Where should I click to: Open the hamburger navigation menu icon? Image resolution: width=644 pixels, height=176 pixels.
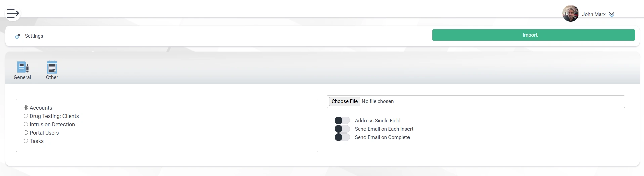tap(13, 13)
